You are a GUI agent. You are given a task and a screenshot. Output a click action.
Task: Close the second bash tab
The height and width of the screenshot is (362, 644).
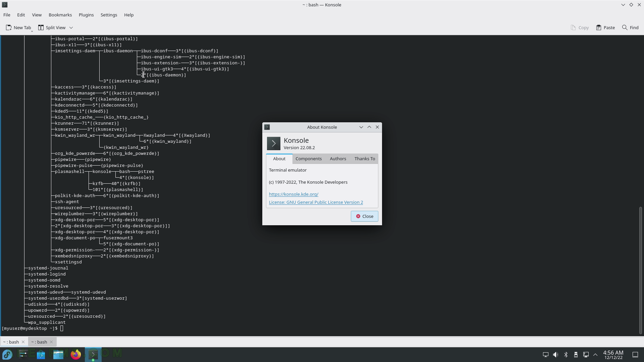[51, 342]
